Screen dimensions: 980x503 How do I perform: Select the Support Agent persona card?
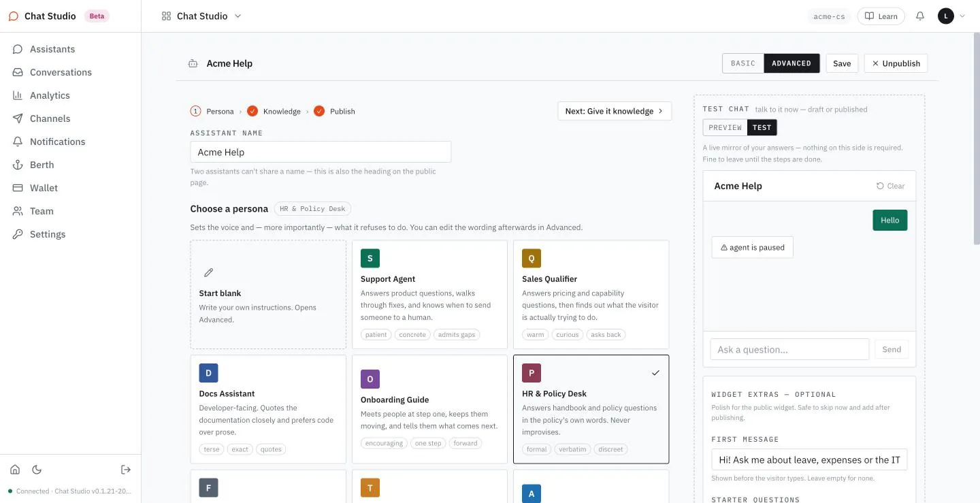(x=430, y=295)
